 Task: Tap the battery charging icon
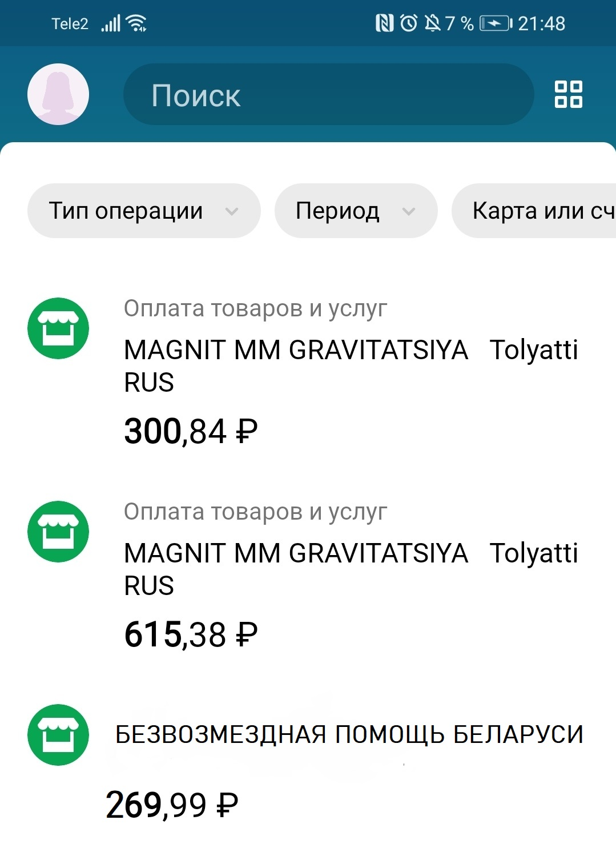pyautogui.click(x=496, y=23)
